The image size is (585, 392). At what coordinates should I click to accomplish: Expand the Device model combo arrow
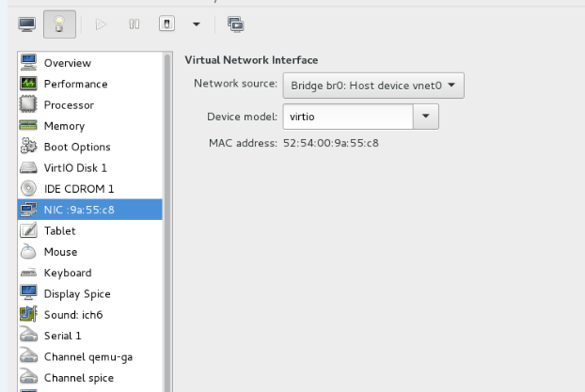tap(426, 117)
